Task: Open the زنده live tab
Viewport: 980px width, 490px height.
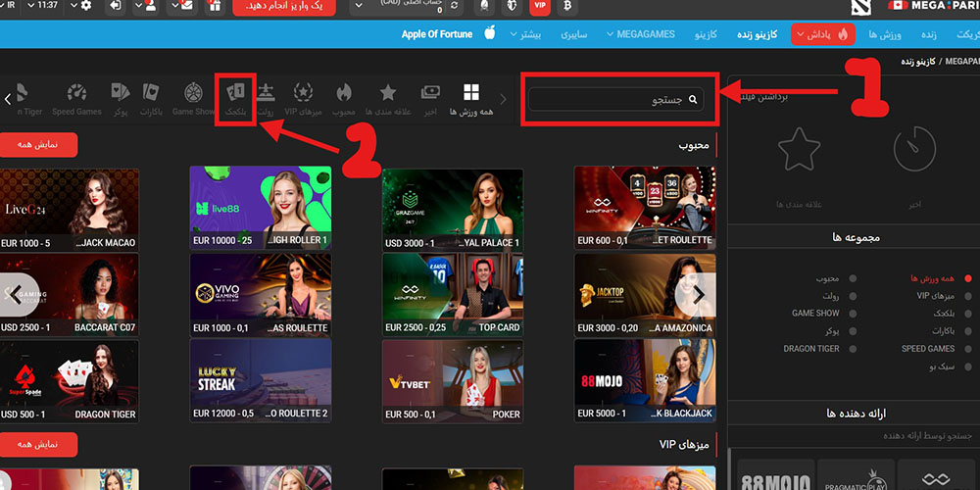Action: tap(929, 34)
